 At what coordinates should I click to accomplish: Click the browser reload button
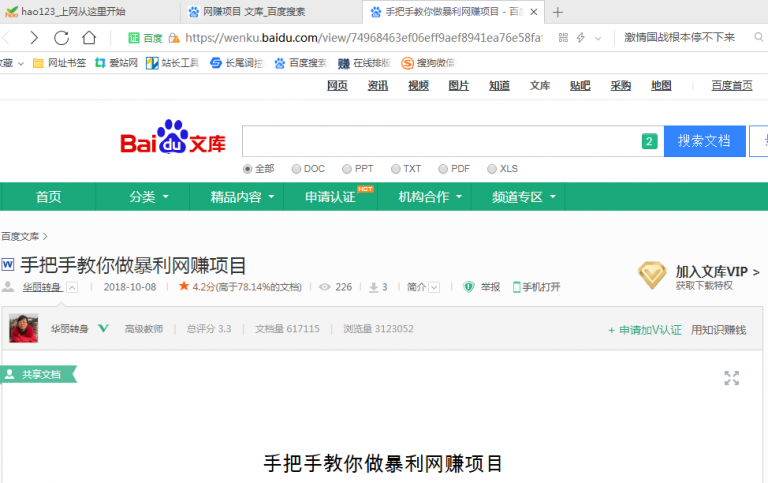(62, 38)
